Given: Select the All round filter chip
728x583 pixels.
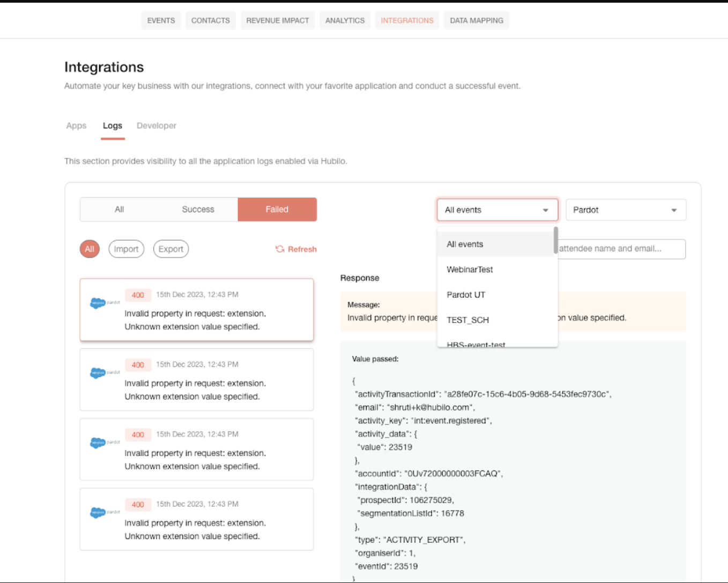Looking at the screenshot, I should (90, 249).
